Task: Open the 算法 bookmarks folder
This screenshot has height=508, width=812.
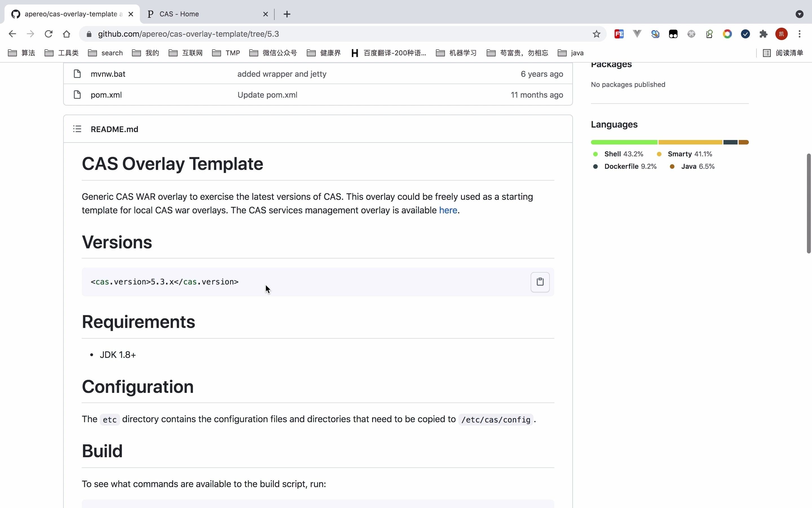Action: (x=21, y=53)
